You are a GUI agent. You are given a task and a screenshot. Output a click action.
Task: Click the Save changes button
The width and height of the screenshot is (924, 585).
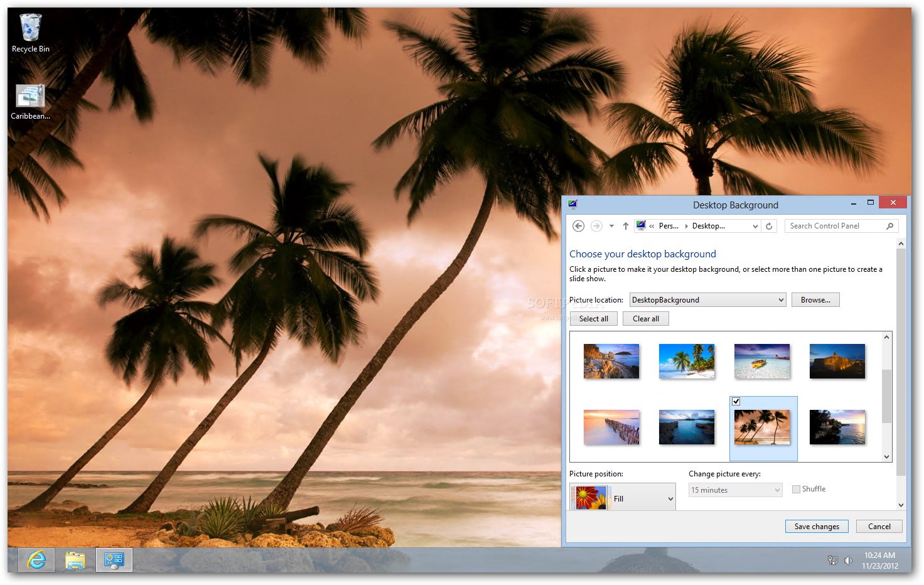[x=817, y=527]
